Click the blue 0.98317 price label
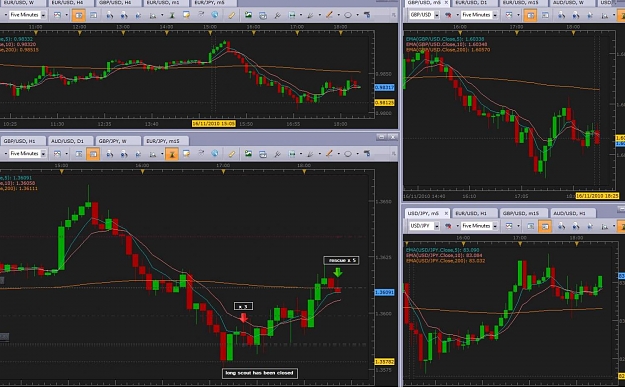Viewport: 625px width, 390px height. click(385, 87)
